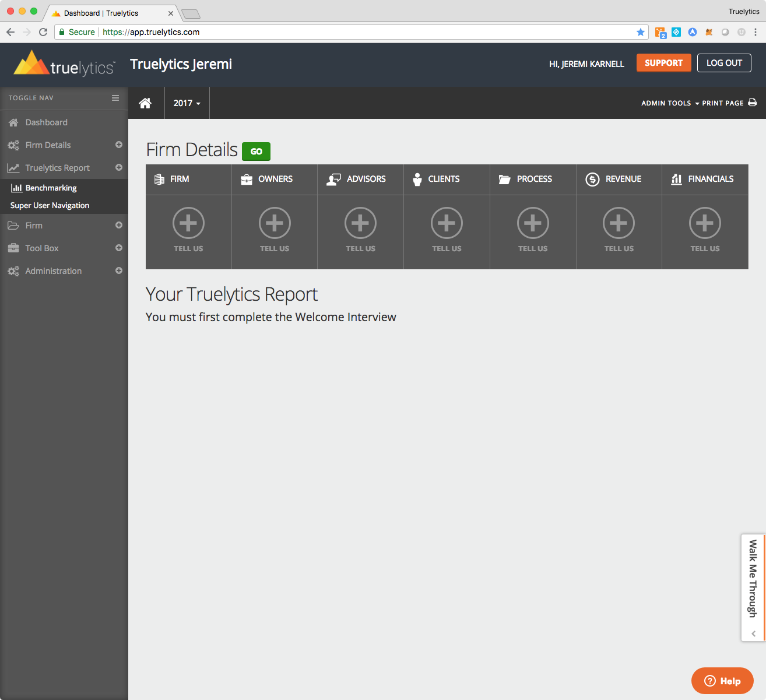Open Truelytics Report in the sidebar
The image size is (766, 700).
(x=57, y=168)
